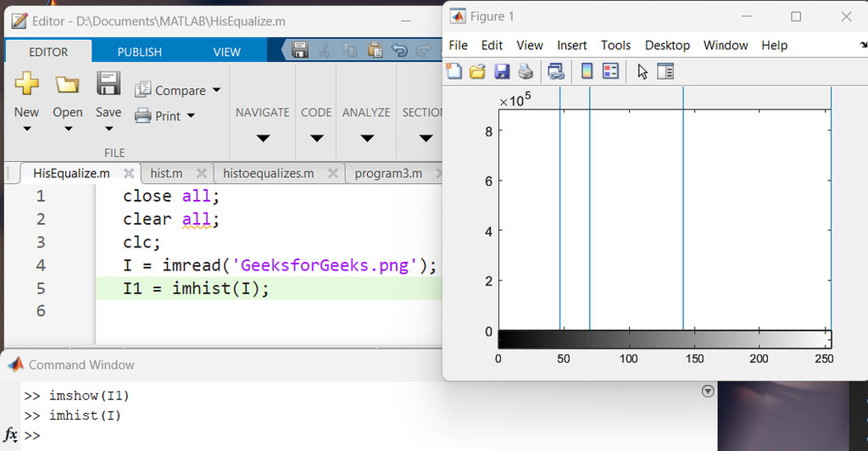868x451 pixels.
Task: Click line 5 code I1 = imhist(I);
Action: (196, 288)
